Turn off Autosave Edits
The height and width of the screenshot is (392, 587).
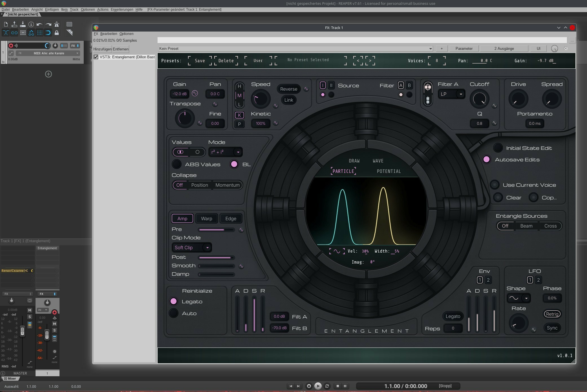[x=486, y=159]
